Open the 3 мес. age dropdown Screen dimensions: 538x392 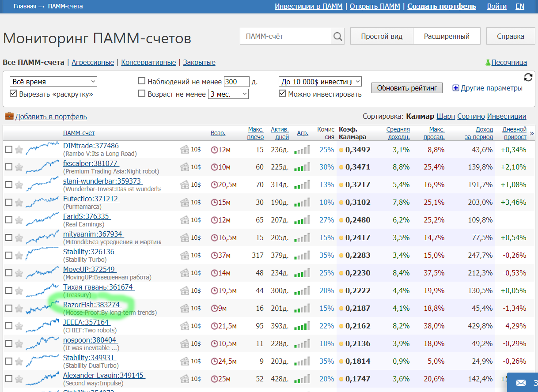pyautogui.click(x=228, y=94)
